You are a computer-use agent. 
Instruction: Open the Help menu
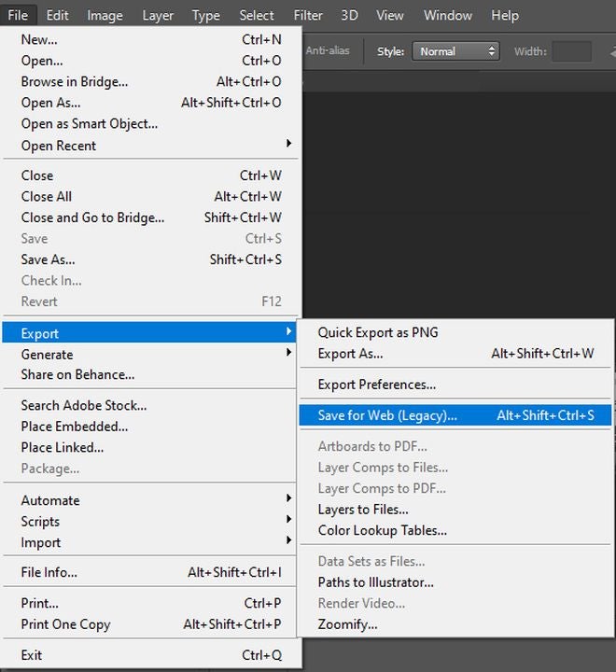coord(505,16)
